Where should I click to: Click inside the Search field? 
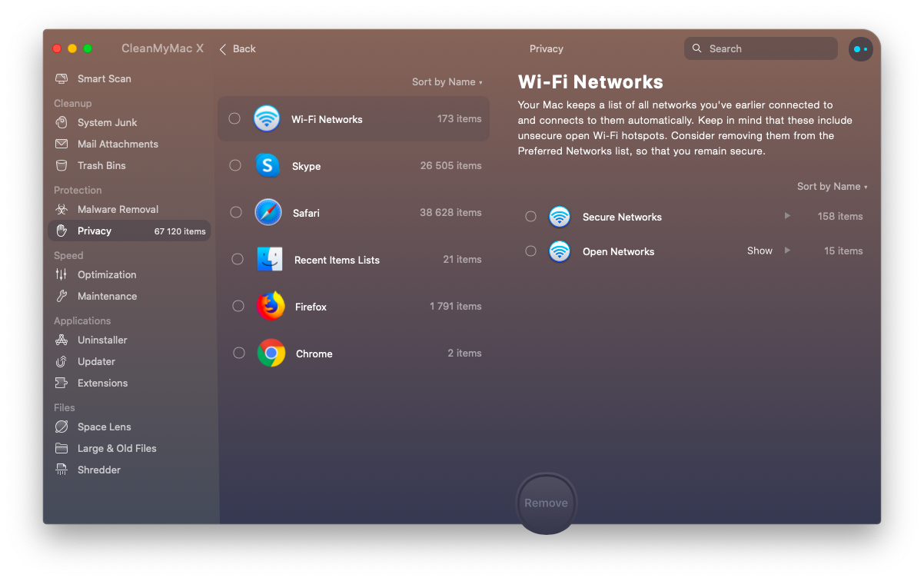point(761,48)
